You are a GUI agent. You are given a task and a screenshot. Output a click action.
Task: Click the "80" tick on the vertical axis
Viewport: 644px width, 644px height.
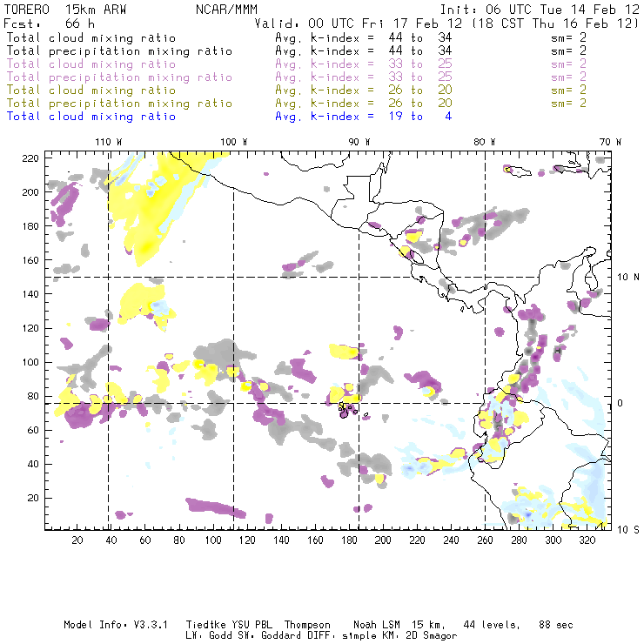(x=33, y=396)
